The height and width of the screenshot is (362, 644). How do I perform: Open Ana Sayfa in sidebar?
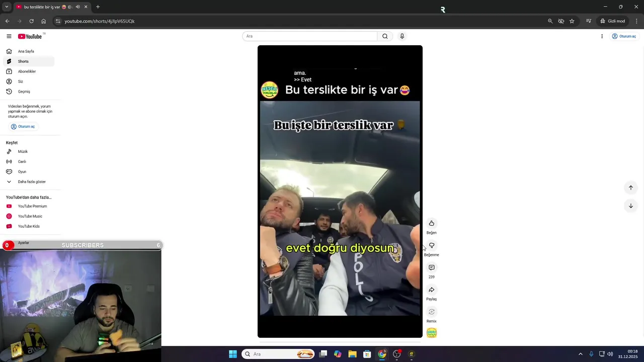[x=29, y=51]
